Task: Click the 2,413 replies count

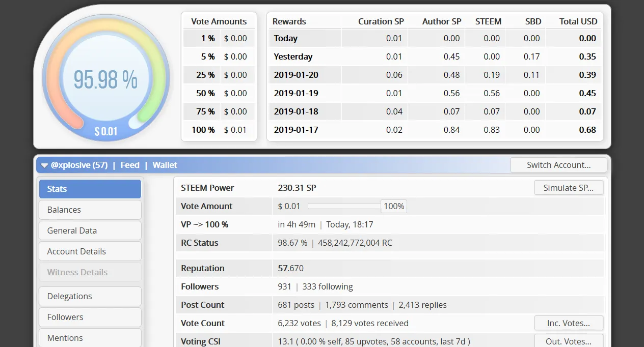Action: (x=423, y=305)
